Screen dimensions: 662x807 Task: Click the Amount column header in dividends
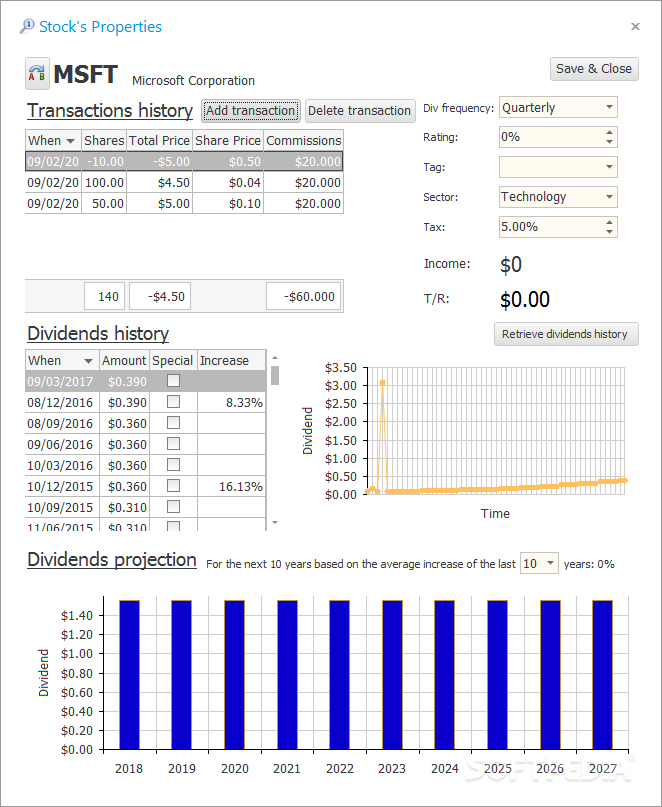(124, 360)
